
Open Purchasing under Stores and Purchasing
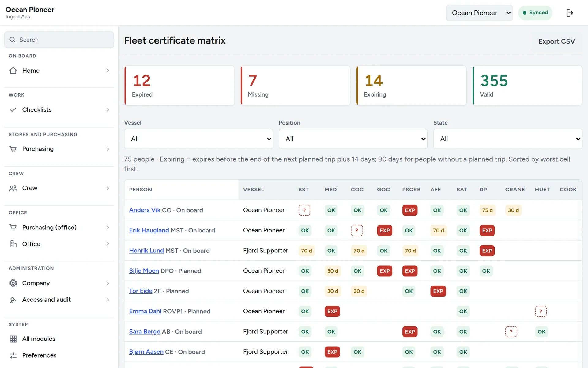click(x=59, y=149)
